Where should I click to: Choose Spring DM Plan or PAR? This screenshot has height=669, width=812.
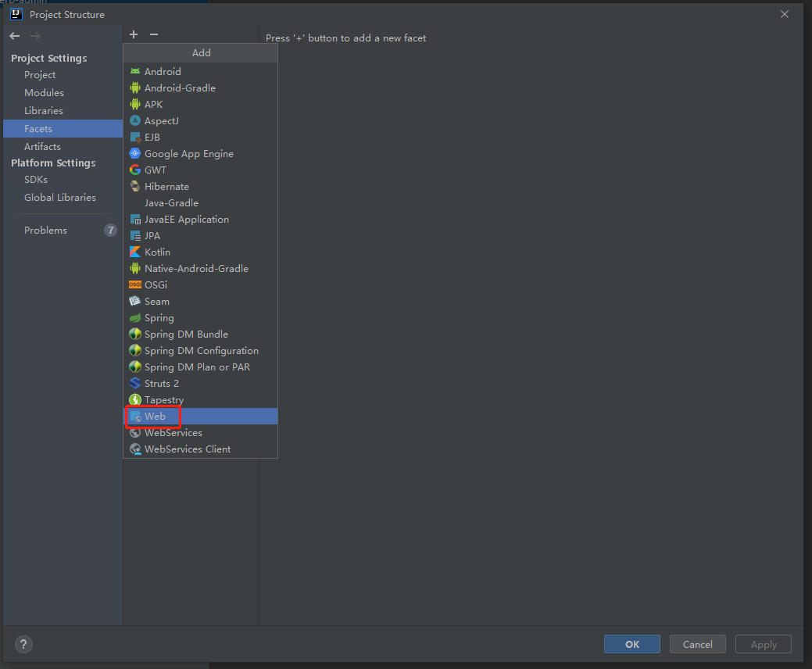pyautogui.click(x=200, y=367)
